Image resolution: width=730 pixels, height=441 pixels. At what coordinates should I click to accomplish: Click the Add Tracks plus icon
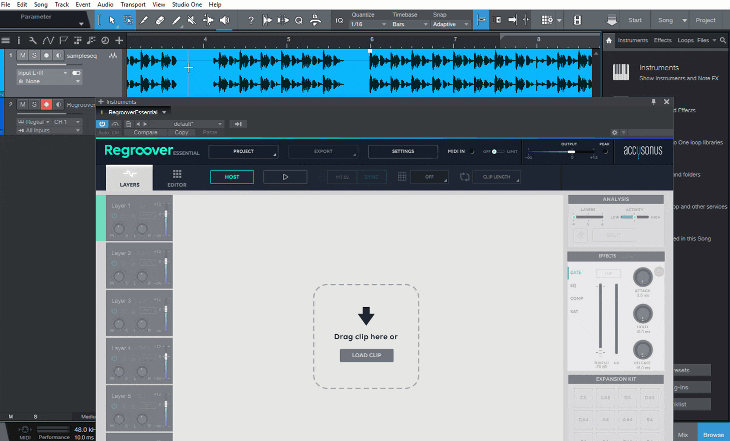coord(119,41)
